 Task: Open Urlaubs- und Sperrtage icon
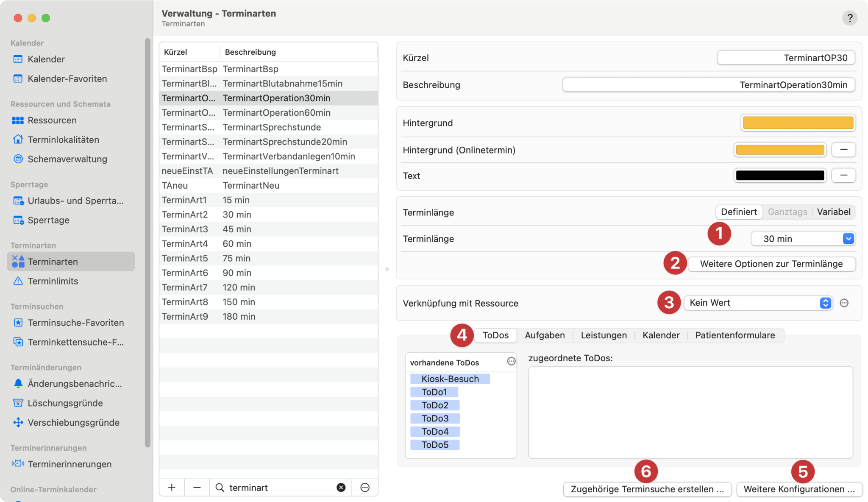(18, 201)
